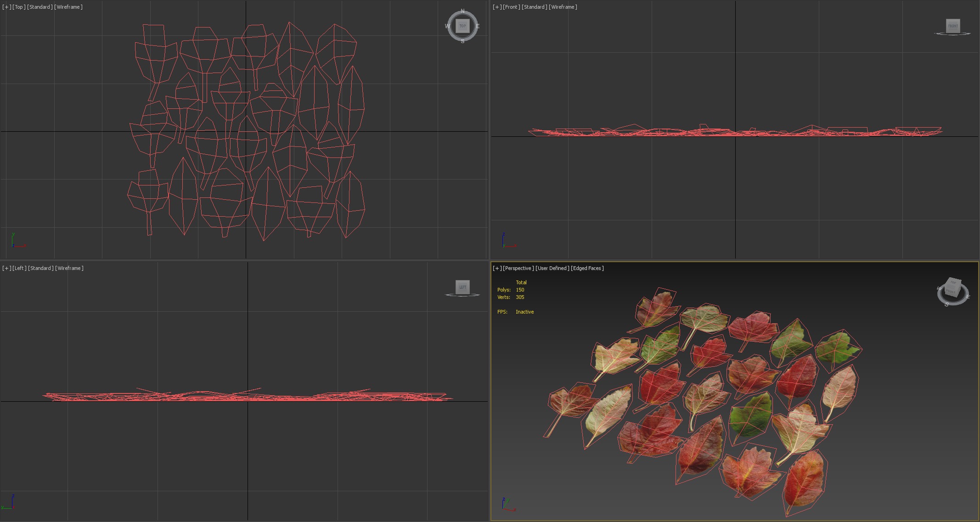Click the Front viewport ViewCube face
The image size is (980, 522).
click(953, 26)
